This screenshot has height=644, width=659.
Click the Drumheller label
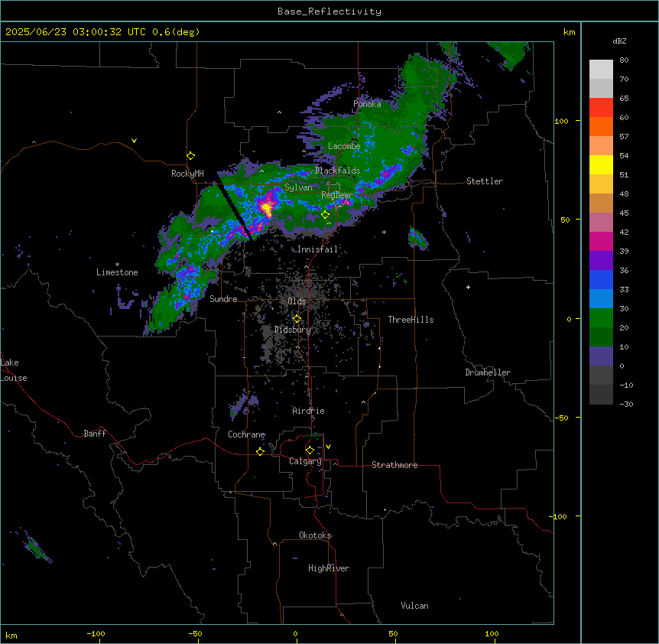pos(488,372)
